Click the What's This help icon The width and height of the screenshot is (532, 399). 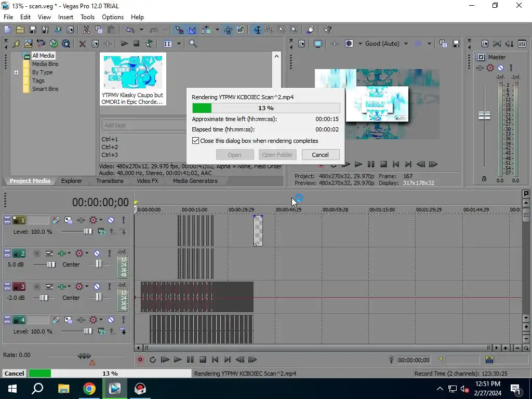[x=327, y=30]
